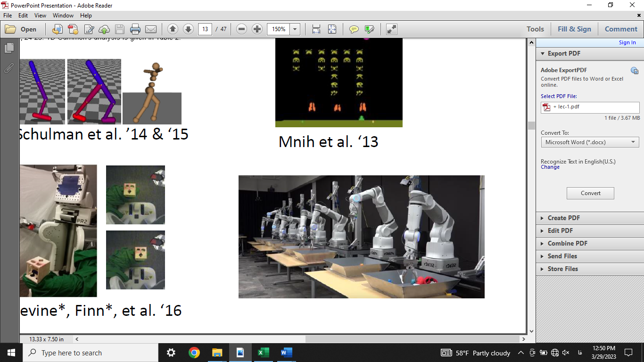Open the zoom level dropdown arrow
644x362 pixels.
(295, 29)
